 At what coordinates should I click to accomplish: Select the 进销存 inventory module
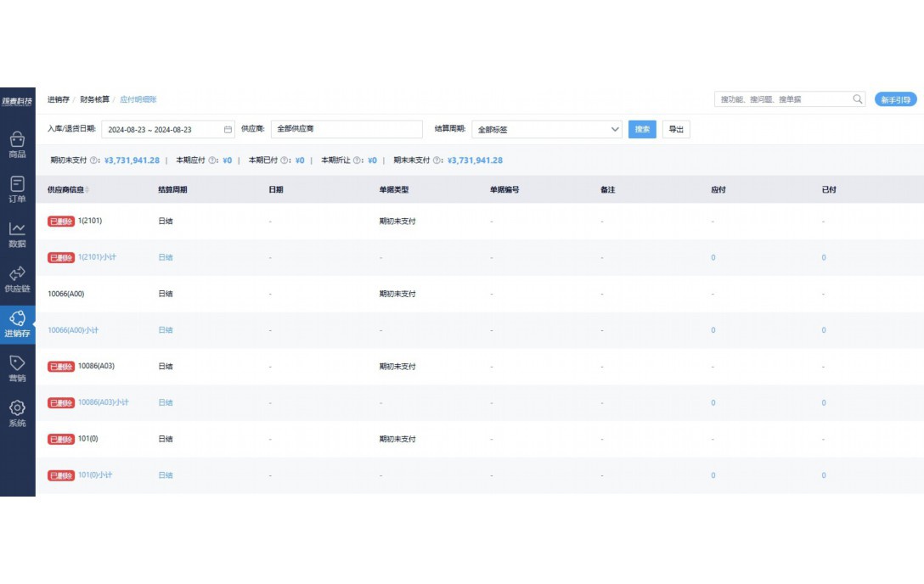coord(17,324)
